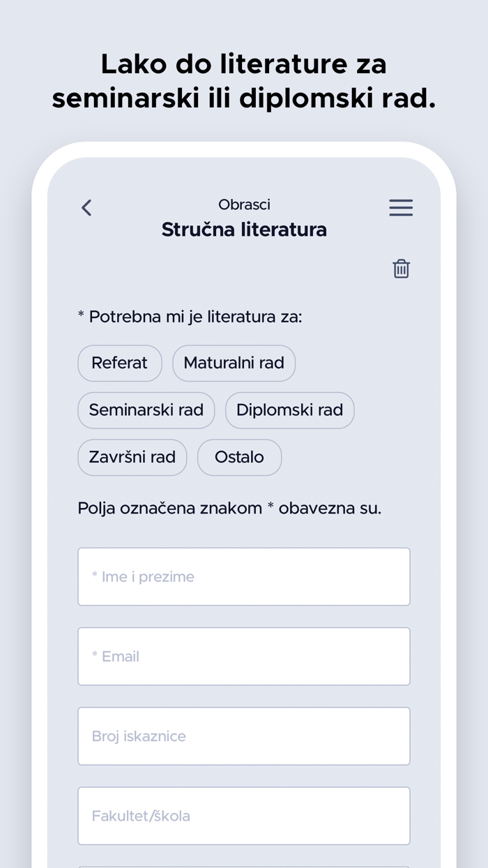488x868 pixels.
Task: Tap the Broj iskaznice field
Action: 244,736
